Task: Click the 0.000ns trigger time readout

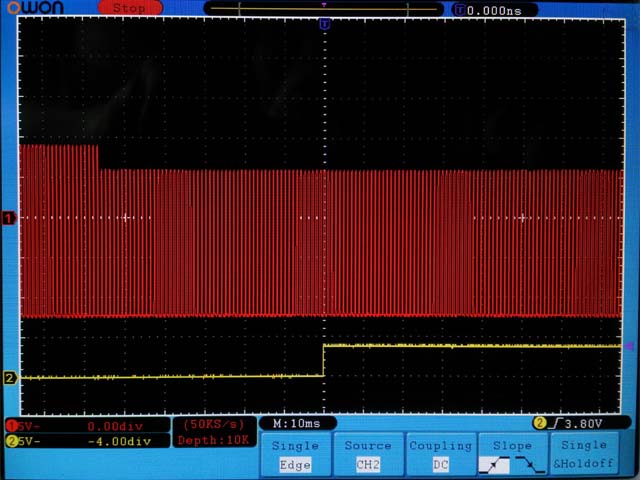Action: pyautogui.click(x=494, y=11)
